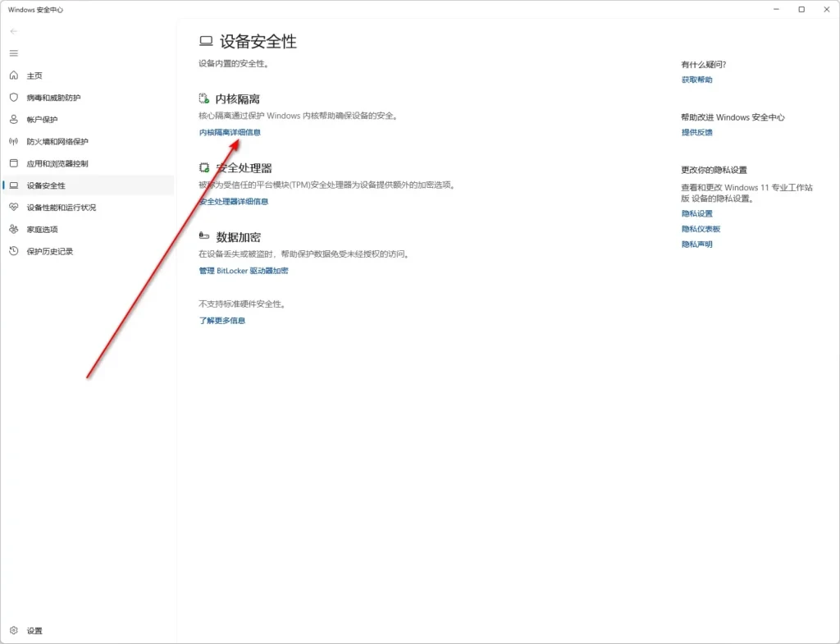Click 提供反馈 link
The height and width of the screenshot is (644, 840).
pyautogui.click(x=696, y=132)
